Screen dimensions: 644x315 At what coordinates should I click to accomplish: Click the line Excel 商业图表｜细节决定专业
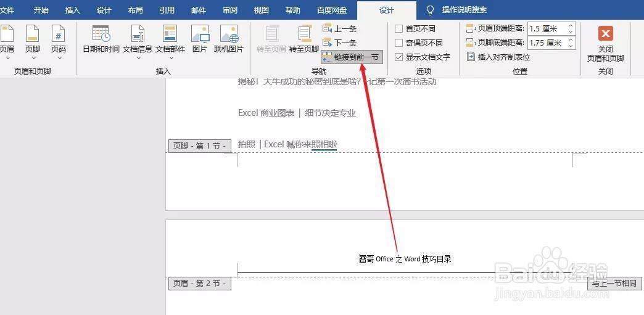point(297,113)
